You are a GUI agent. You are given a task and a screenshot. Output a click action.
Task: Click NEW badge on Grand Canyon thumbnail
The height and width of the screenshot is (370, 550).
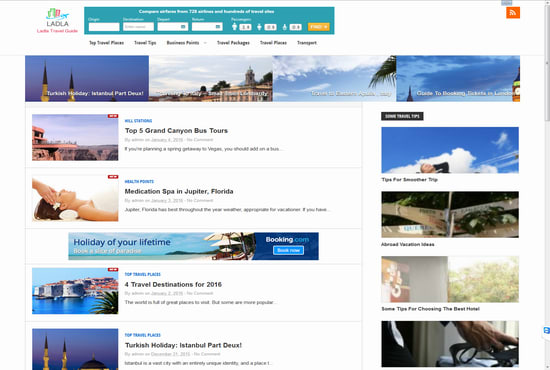coord(113,116)
